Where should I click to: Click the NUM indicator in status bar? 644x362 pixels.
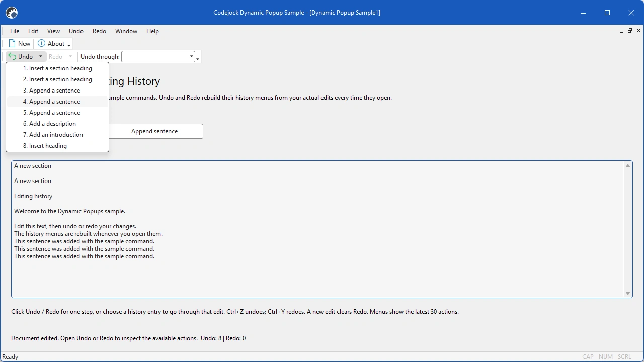606,357
